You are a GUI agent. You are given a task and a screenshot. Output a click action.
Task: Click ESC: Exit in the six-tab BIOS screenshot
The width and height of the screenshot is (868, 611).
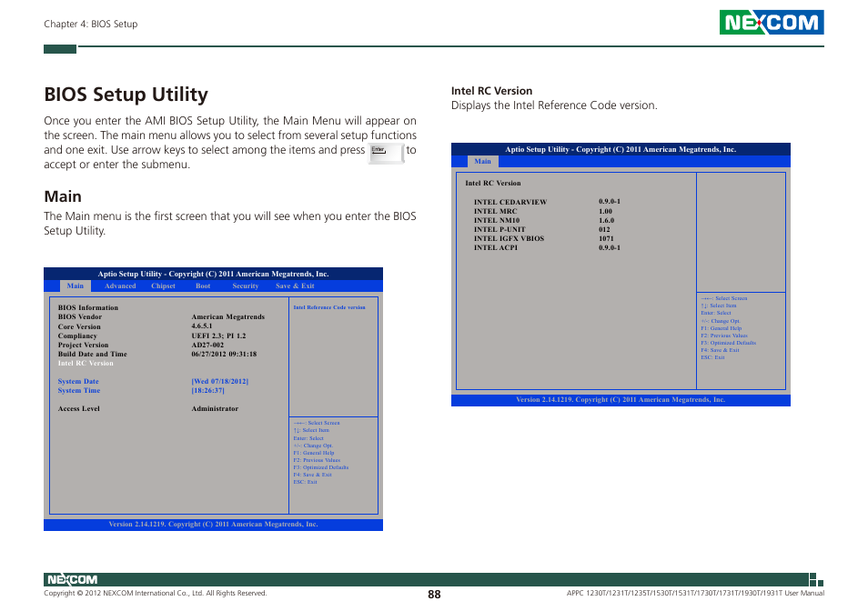point(305,482)
